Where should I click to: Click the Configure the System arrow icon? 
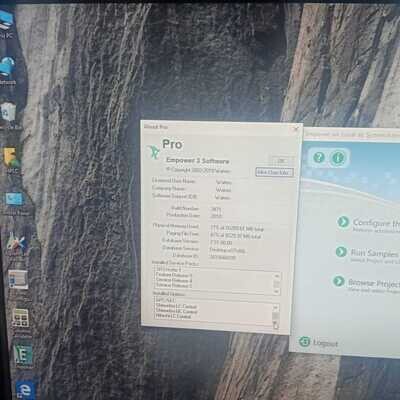343,222
